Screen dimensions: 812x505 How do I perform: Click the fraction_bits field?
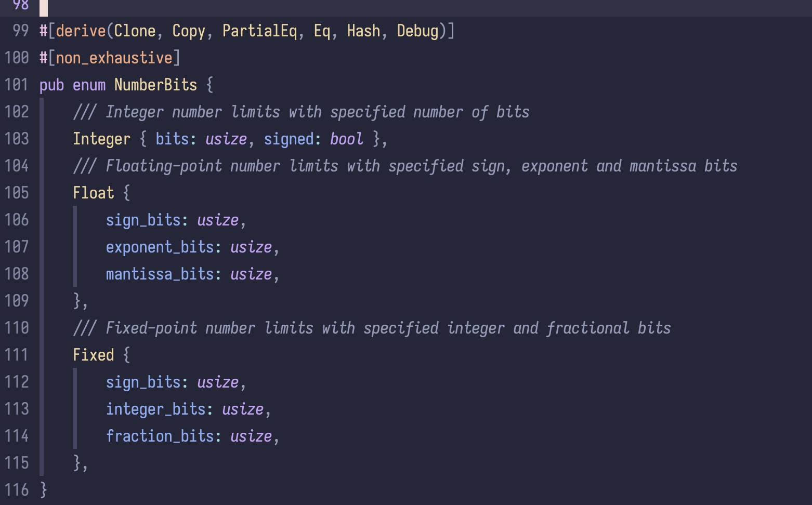click(x=160, y=436)
